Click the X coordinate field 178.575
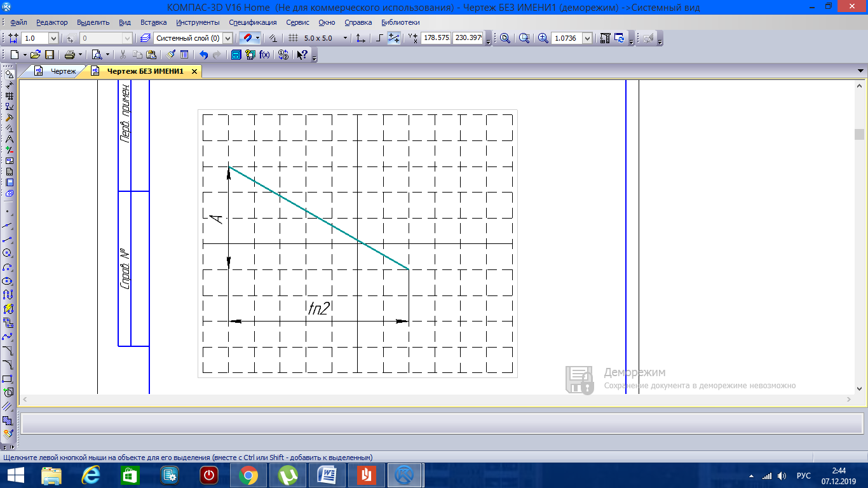The width and height of the screenshot is (868, 488). tap(436, 38)
